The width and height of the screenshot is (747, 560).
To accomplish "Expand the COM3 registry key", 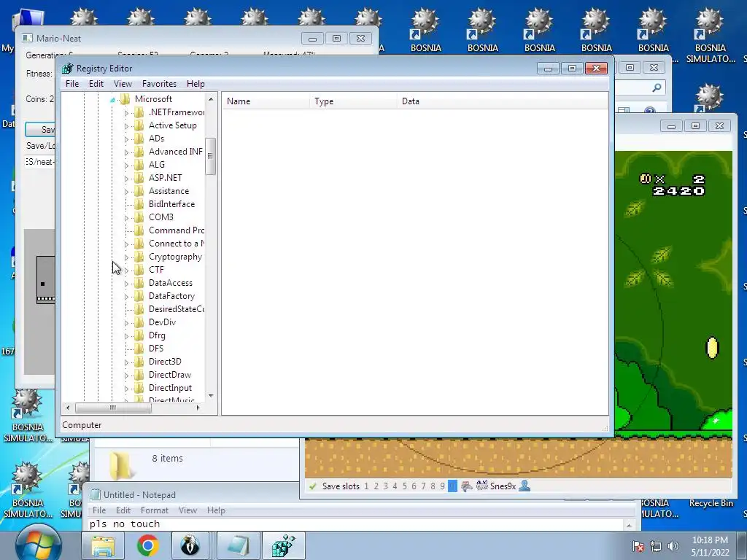I will (x=126, y=217).
